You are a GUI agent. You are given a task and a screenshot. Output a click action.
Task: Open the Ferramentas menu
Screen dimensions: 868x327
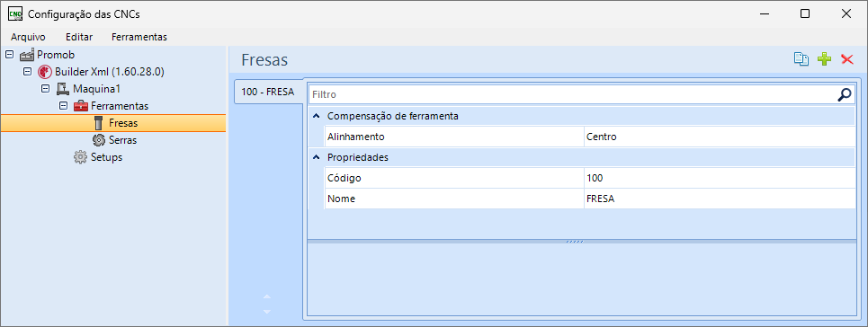139,37
